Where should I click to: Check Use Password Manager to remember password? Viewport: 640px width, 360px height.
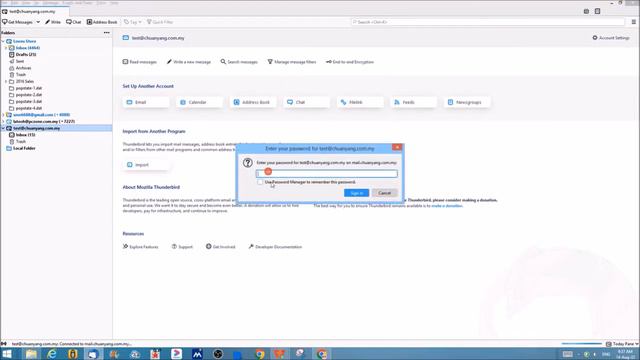click(x=260, y=182)
